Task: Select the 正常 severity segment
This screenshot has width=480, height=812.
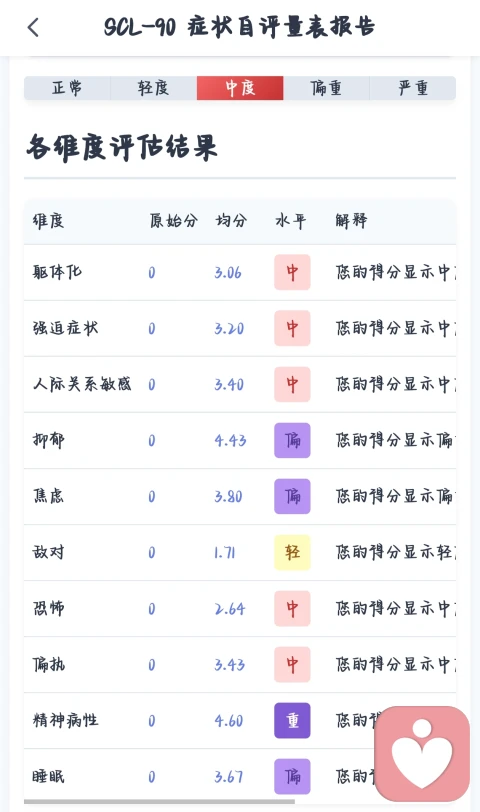Action: click(x=67, y=88)
